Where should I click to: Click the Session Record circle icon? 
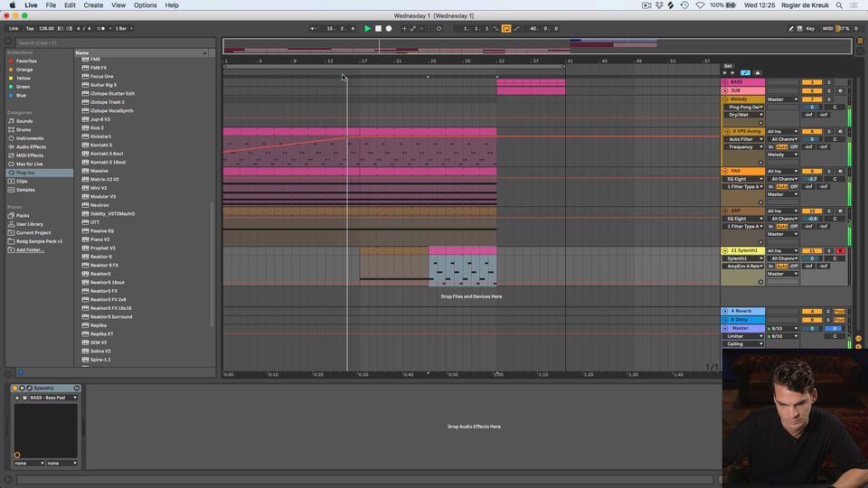click(439, 28)
